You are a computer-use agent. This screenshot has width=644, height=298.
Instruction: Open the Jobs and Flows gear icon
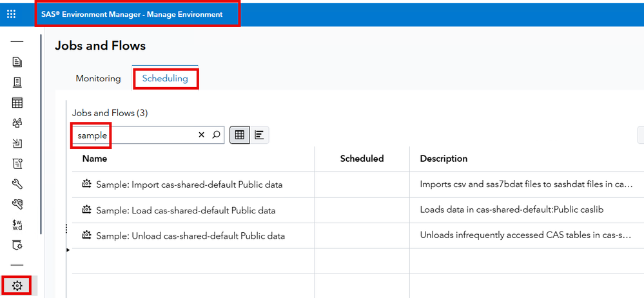pos(17,285)
